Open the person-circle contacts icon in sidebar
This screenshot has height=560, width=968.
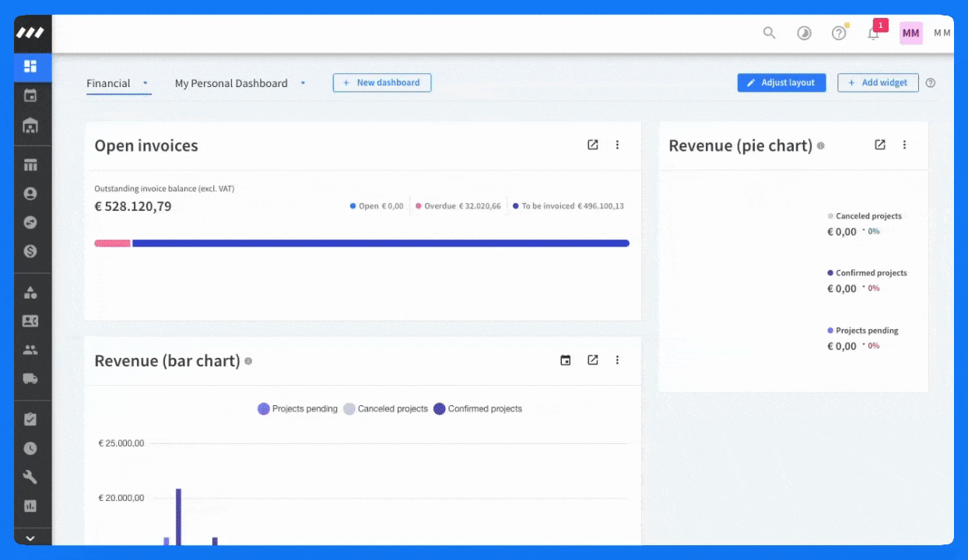pos(31,194)
